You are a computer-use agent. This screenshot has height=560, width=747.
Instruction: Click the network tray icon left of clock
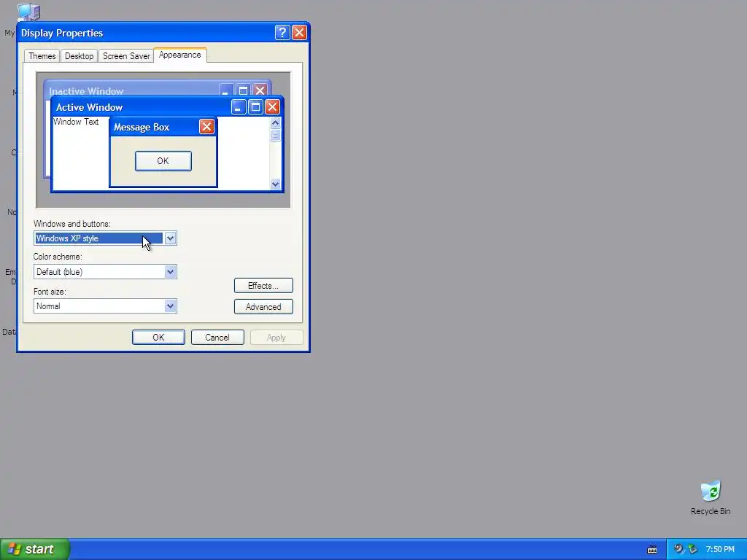(x=692, y=549)
